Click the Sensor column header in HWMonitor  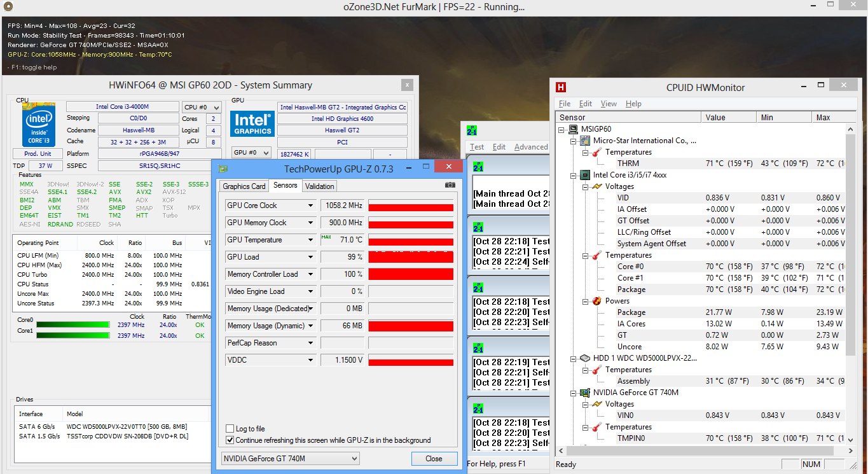point(629,118)
